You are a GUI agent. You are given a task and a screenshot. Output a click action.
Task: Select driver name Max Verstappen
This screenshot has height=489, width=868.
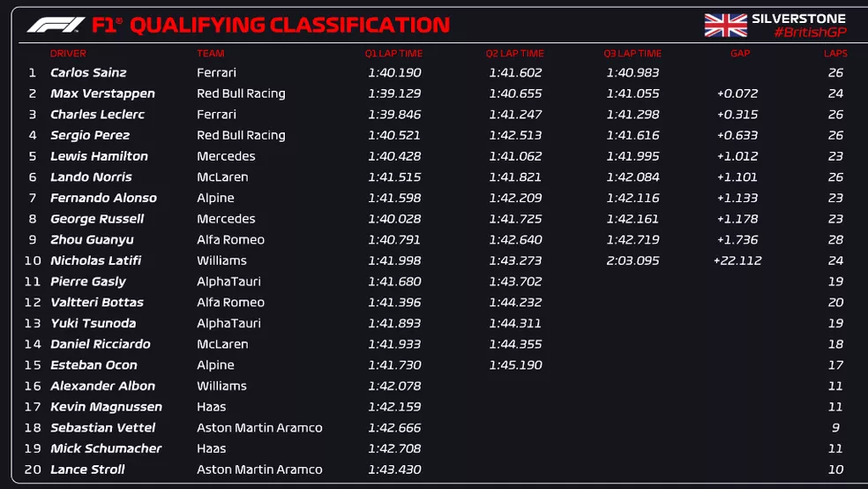(102, 94)
